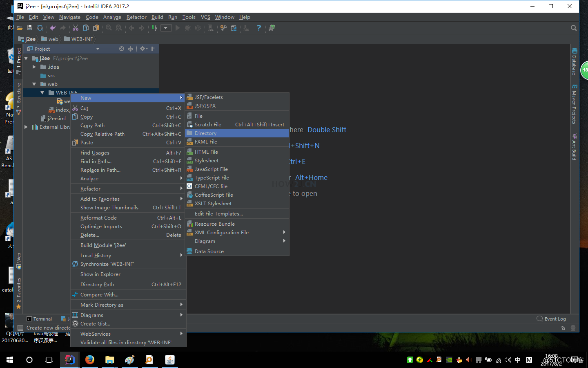Collapse the j2ee root tree node
The width and height of the screenshot is (588, 368).
coord(26,58)
